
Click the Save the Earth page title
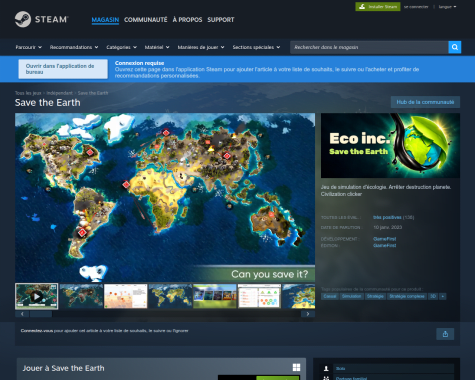pos(47,103)
